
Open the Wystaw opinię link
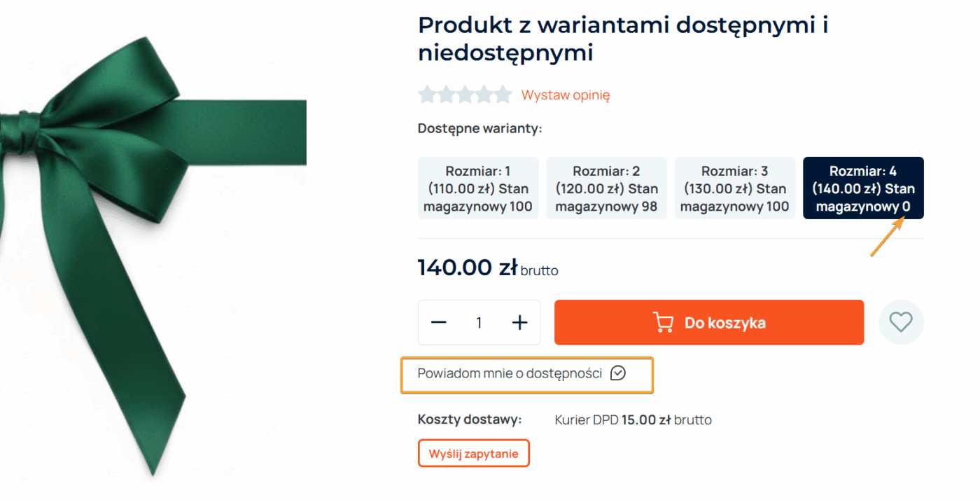566,95
